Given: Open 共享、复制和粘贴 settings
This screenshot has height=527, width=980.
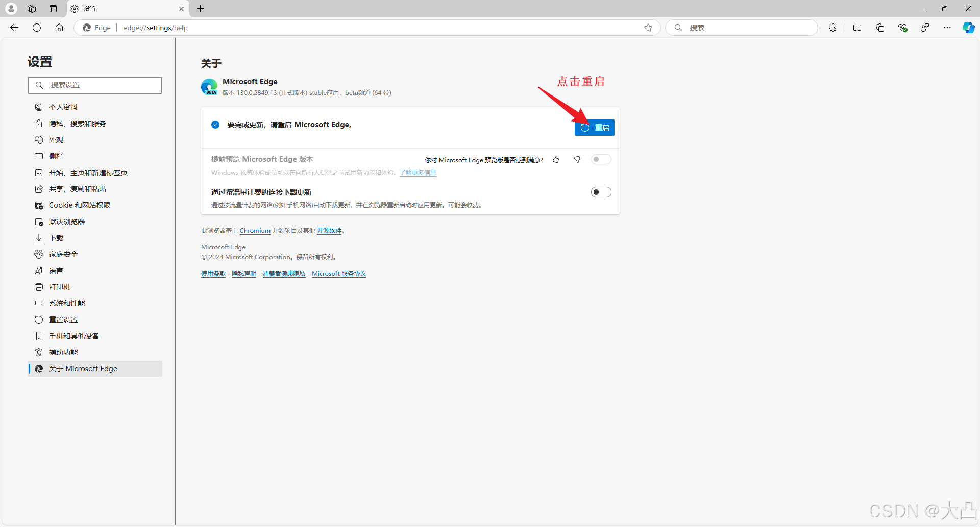Looking at the screenshot, I should point(95,189).
